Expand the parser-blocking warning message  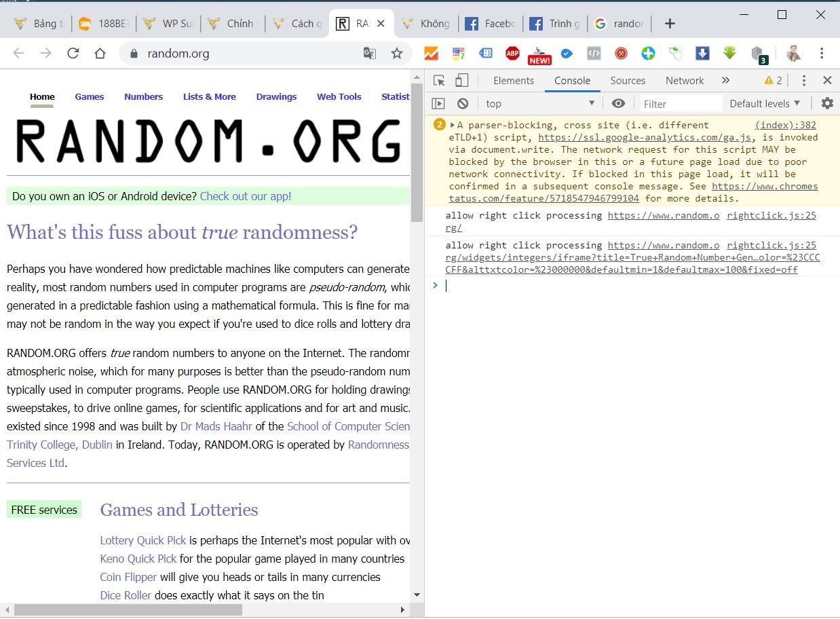tap(453, 125)
